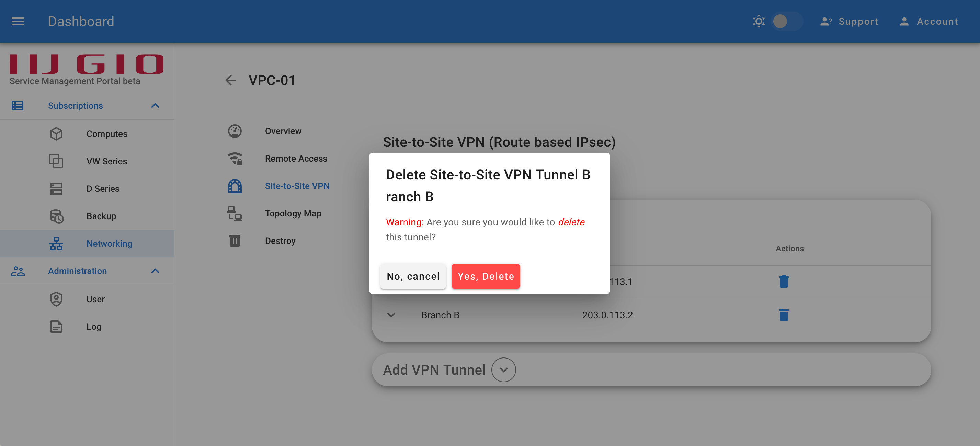
Task: Collapse the Subscriptions section
Action: (x=155, y=106)
